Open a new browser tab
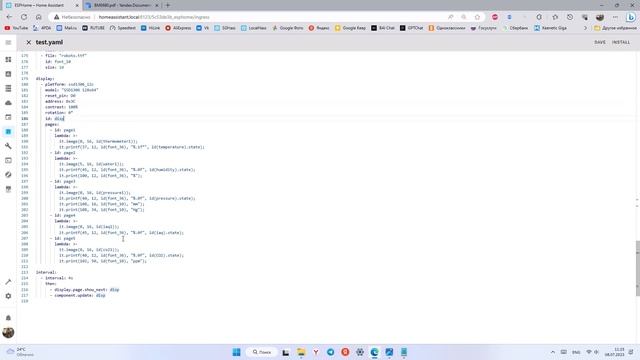Viewport: 640px width, 360px height. (x=168, y=5)
